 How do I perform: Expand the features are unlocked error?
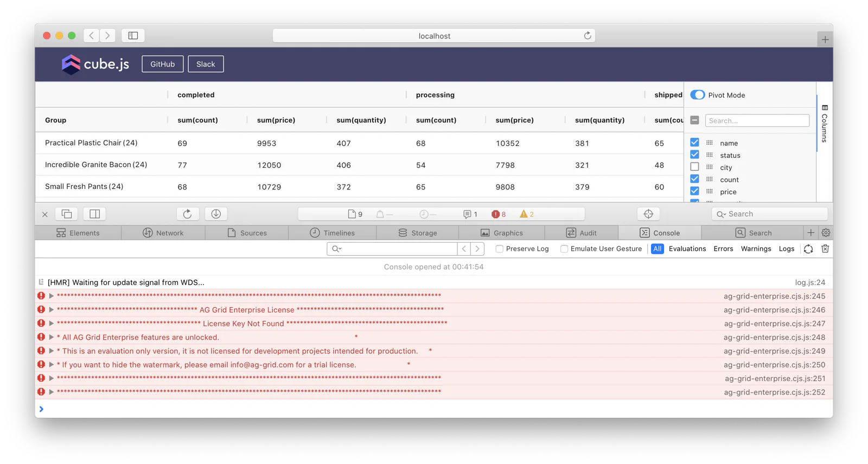click(x=52, y=337)
